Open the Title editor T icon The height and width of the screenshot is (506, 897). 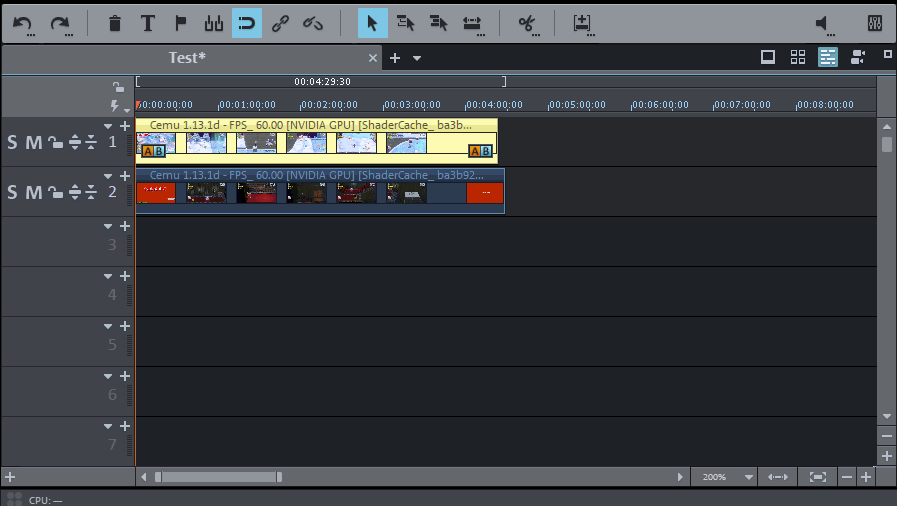pyautogui.click(x=148, y=23)
